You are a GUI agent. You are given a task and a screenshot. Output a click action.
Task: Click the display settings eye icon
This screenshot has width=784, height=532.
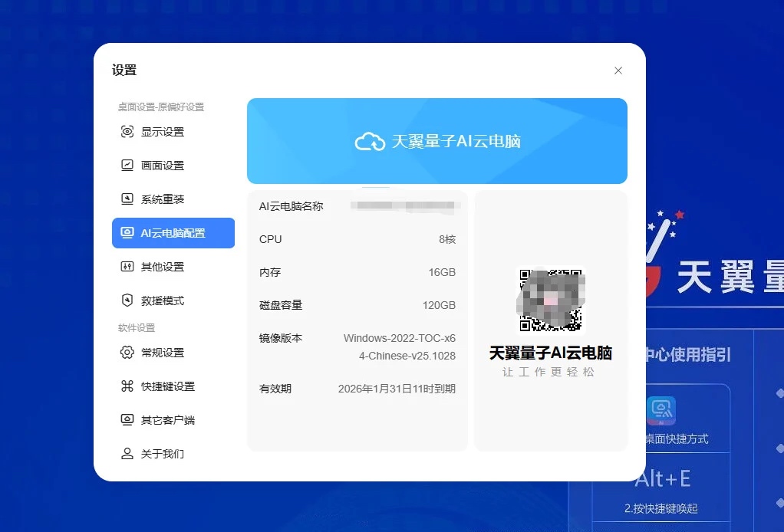pyautogui.click(x=127, y=132)
